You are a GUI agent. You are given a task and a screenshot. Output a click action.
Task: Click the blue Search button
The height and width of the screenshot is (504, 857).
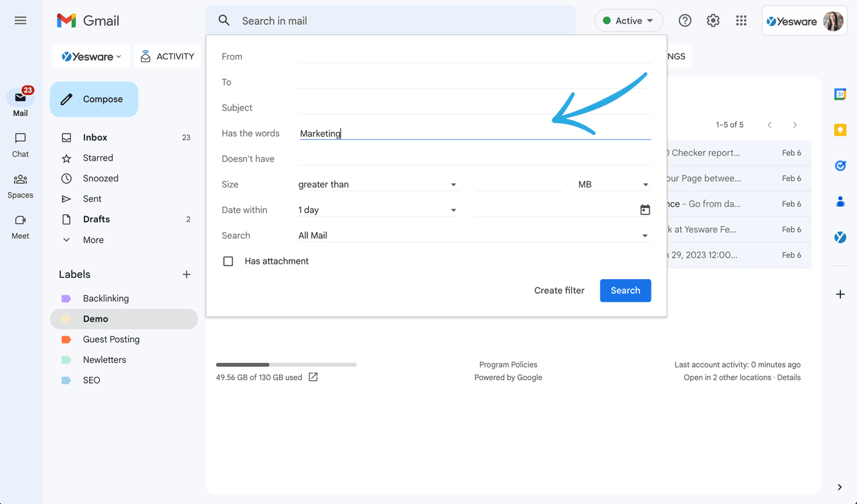(625, 290)
